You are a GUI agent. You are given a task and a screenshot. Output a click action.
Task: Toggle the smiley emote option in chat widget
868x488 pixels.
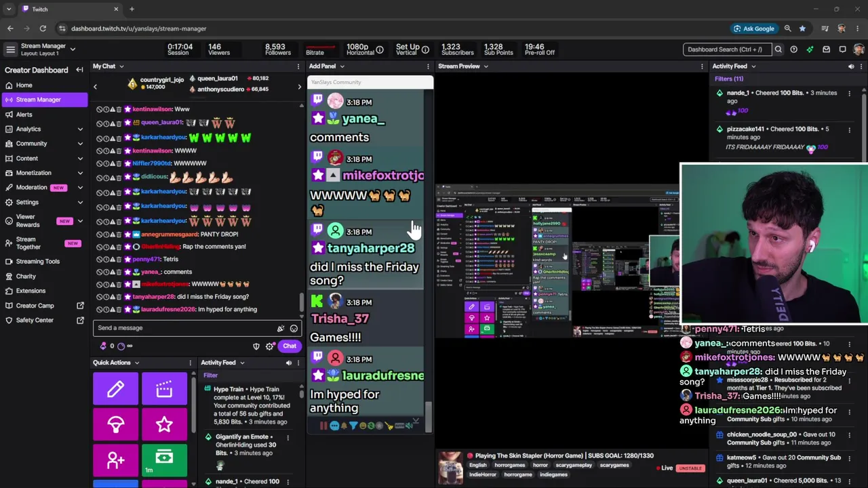click(363, 426)
